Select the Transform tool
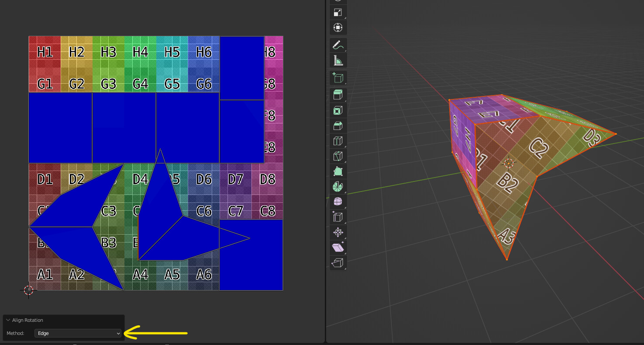Screen dimensions: 644x345 [338, 28]
